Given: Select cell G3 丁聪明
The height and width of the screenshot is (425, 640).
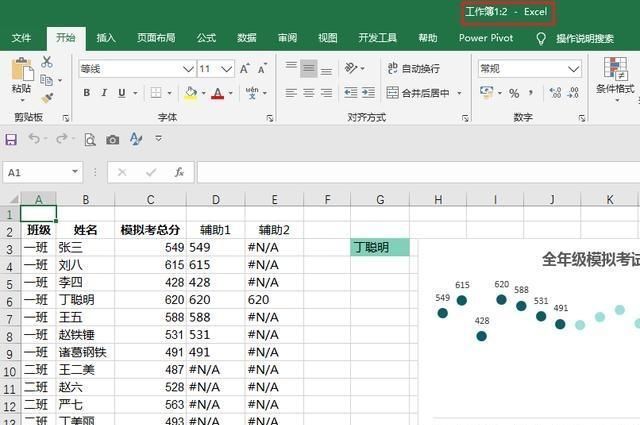Looking at the screenshot, I should coord(380,247).
